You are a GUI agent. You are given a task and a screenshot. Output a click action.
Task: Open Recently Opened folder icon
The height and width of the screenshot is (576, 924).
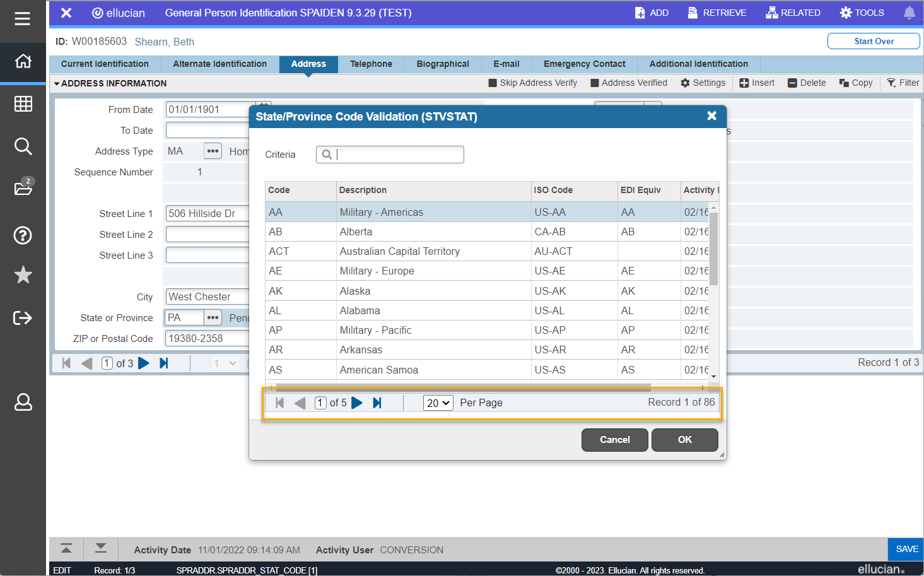click(23, 188)
